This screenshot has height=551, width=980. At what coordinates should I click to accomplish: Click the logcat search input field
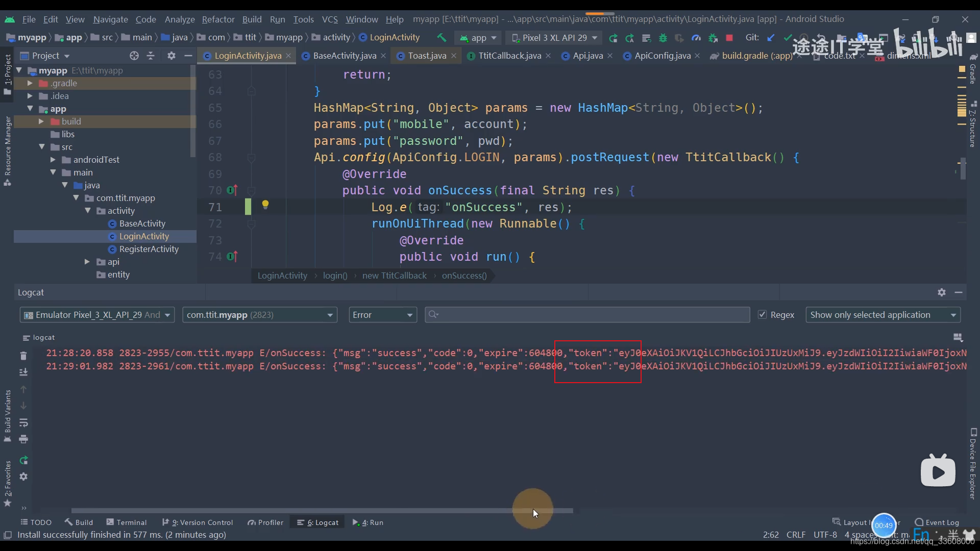tap(587, 315)
